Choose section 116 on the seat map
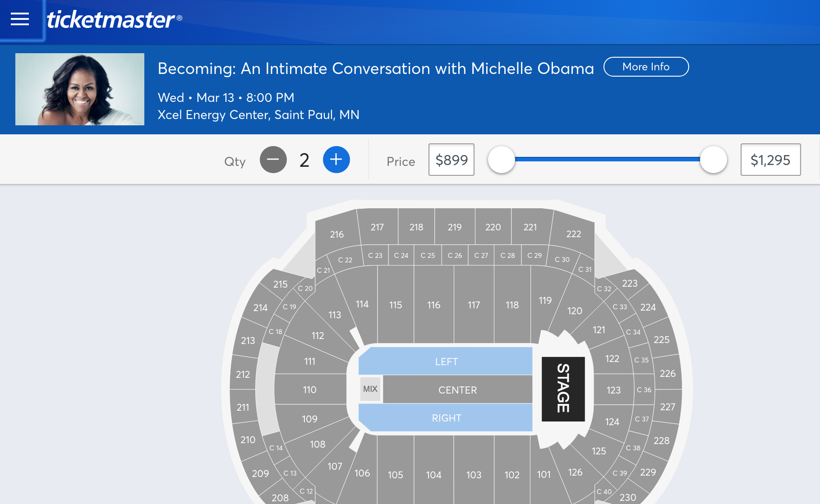The width and height of the screenshot is (820, 504). 434,305
